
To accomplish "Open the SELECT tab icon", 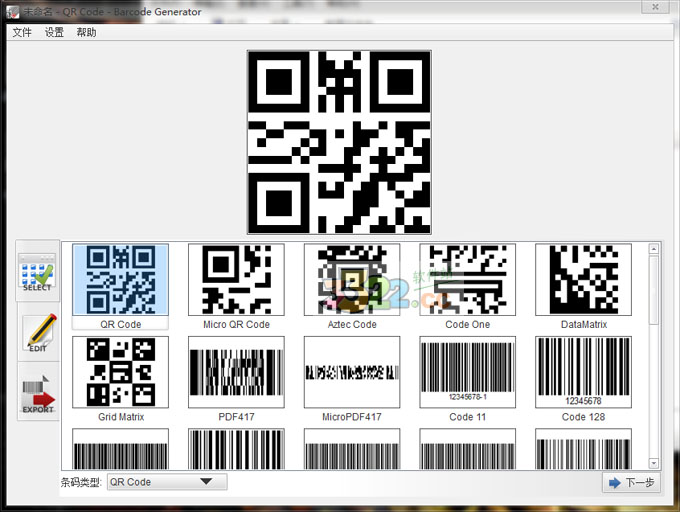I will tap(37, 272).
